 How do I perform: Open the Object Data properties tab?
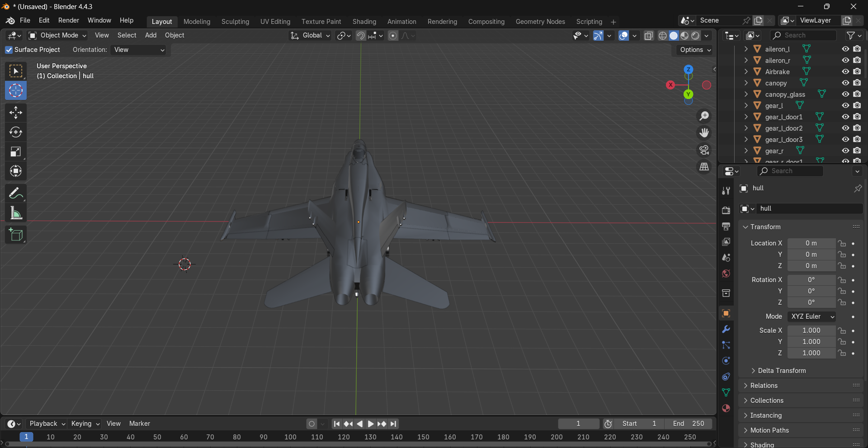coord(726,392)
